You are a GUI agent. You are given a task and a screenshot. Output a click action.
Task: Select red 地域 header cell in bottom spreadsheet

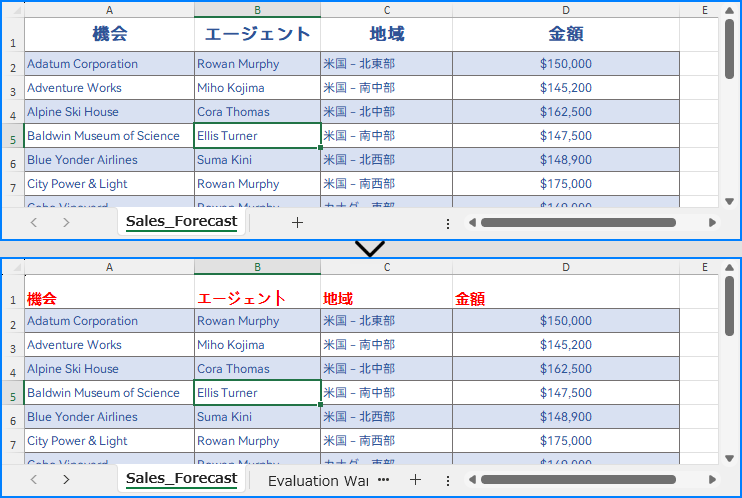pyautogui.click(x=387, y=292)
